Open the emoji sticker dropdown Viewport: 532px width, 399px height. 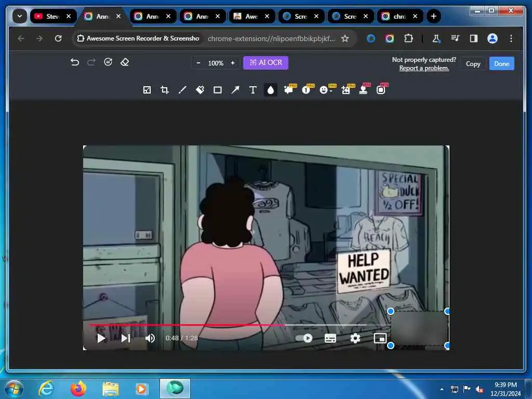click(x=326, y=89)
